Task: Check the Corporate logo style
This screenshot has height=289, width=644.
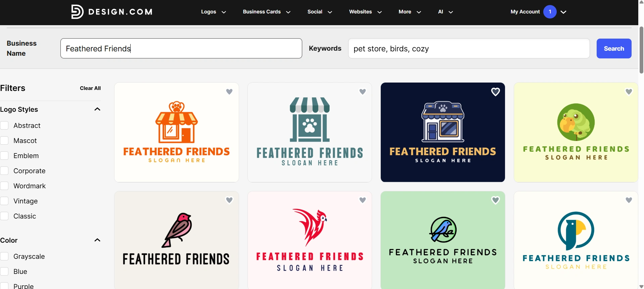Action: 4,171
